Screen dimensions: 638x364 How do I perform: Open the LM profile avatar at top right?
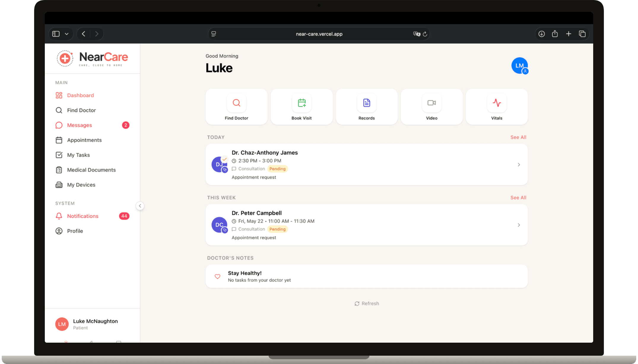(x=519, y=66)
